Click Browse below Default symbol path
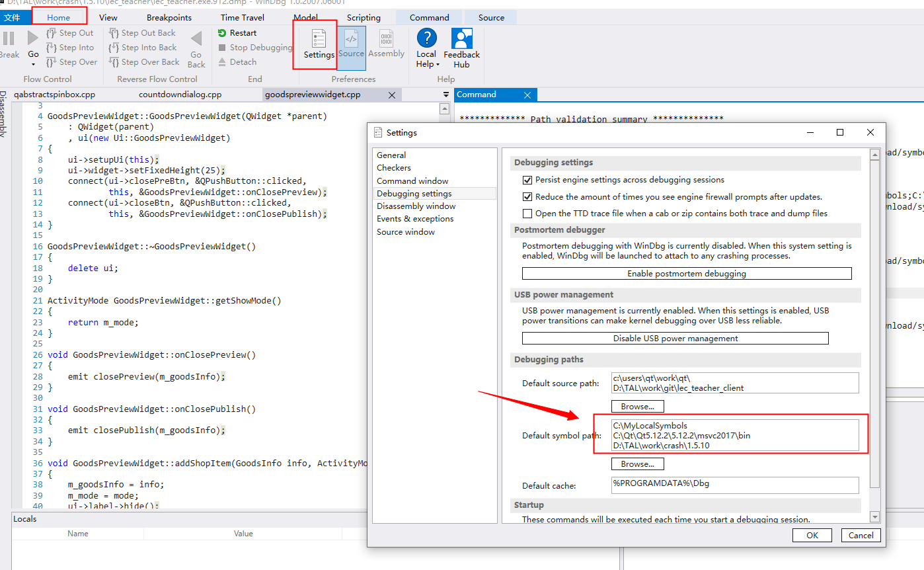924x570 pixels. point(638,464)
